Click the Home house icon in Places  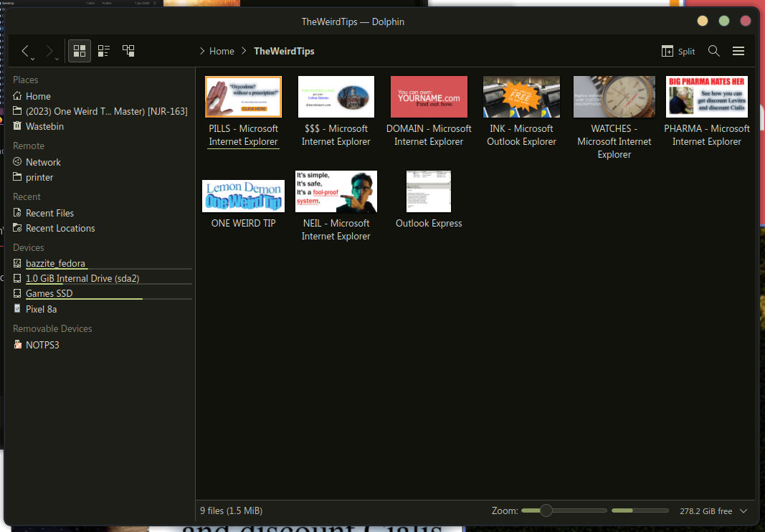point(17,95)
